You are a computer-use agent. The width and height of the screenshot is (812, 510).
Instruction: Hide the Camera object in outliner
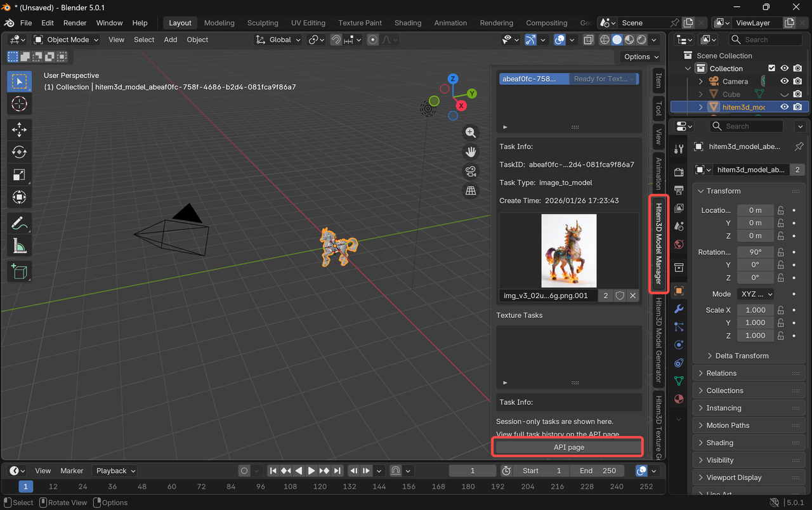(785, 81)
